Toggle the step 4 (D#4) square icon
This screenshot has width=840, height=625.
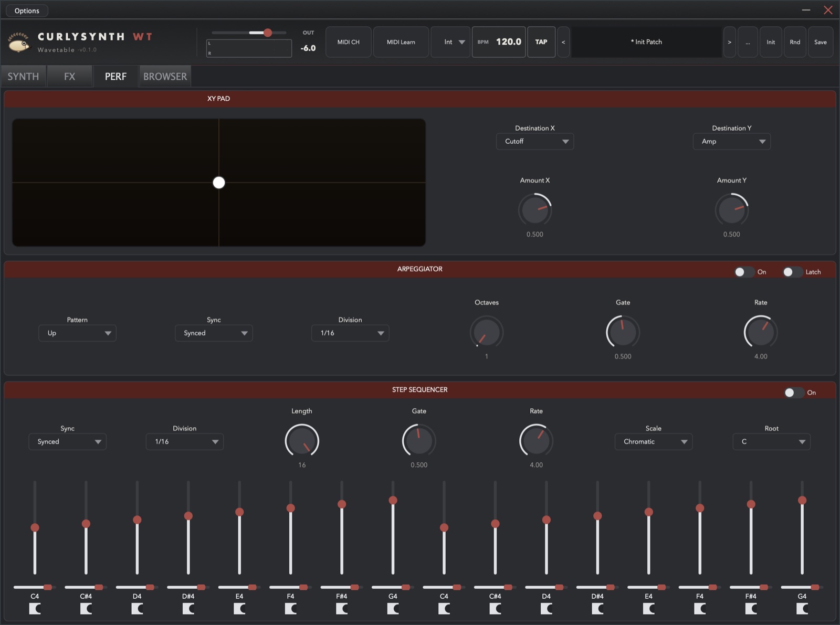pos(188,608)
